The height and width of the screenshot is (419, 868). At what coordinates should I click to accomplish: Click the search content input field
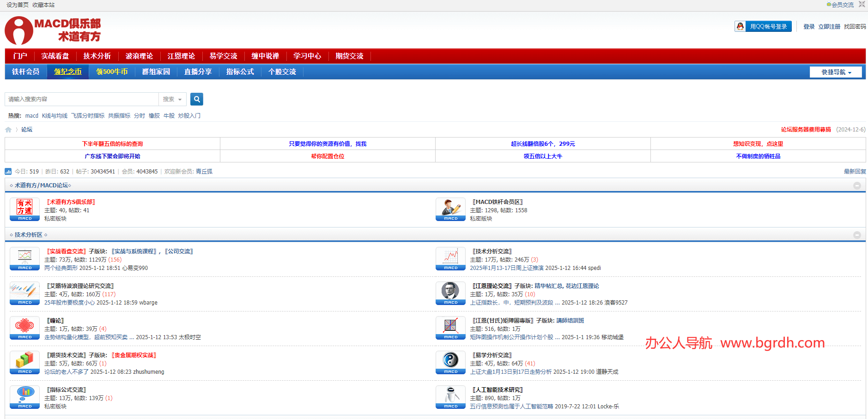(x=82, y=99)
